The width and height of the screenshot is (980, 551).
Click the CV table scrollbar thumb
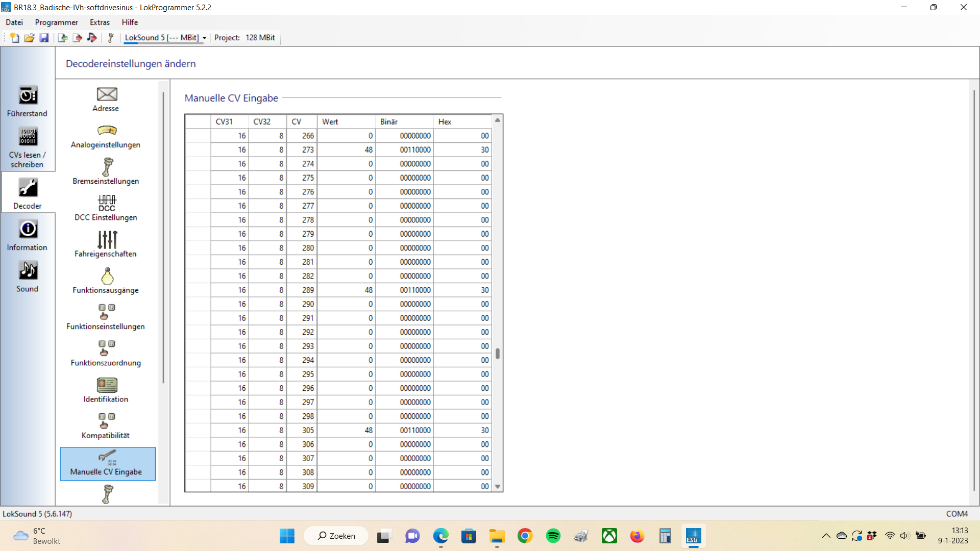coord(498,354)
